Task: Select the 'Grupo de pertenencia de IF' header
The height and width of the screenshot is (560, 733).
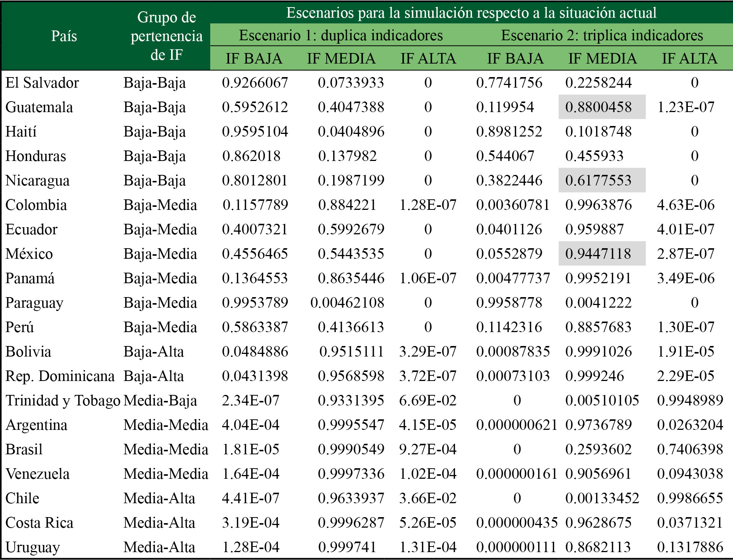Action: (x=166, y=36)
